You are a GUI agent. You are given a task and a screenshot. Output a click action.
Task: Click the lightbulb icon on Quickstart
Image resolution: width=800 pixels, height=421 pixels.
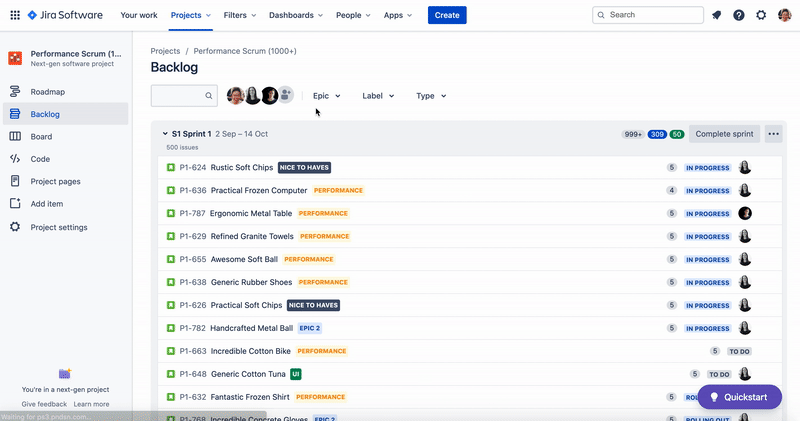(x=714, y=397)
